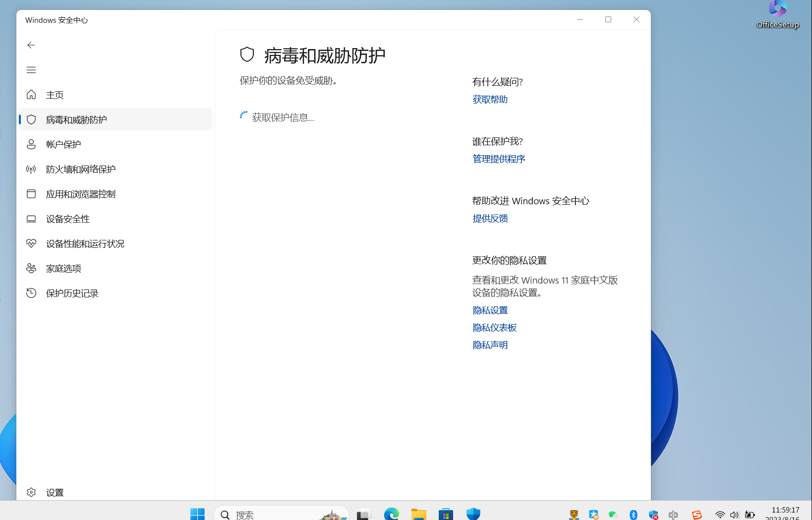This screenshot has width=812, height=520.
Task: Open 主页 home in the sidebar
Action: (55, 95)
